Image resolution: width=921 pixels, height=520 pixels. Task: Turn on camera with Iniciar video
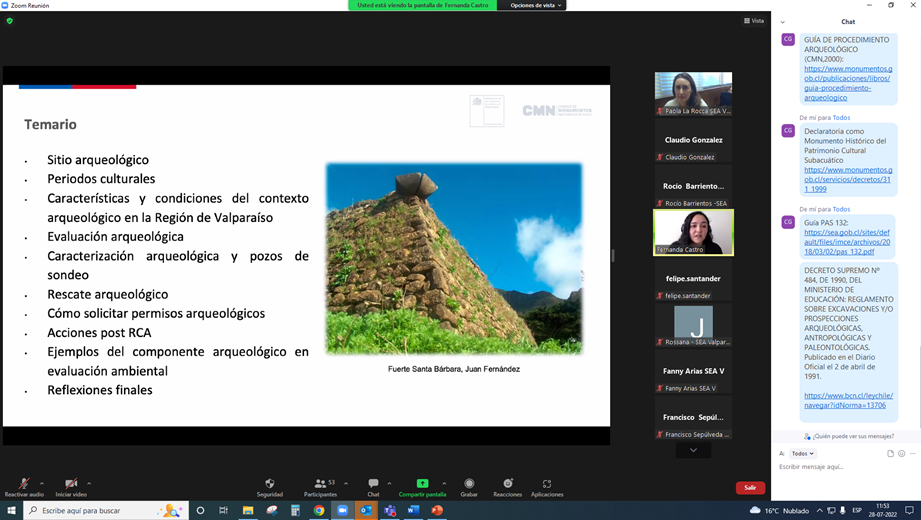pos(71,484)
